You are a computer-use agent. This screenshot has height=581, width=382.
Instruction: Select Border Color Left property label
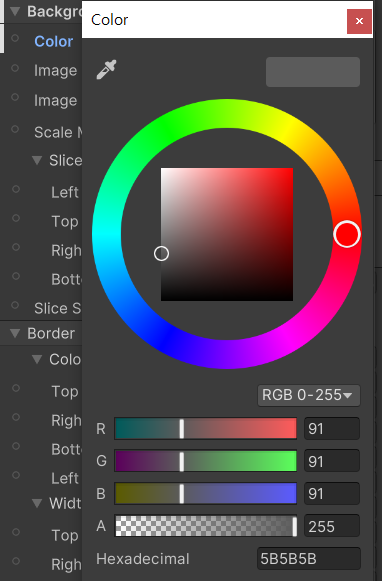pyautogui.click(x=65, y=478)
